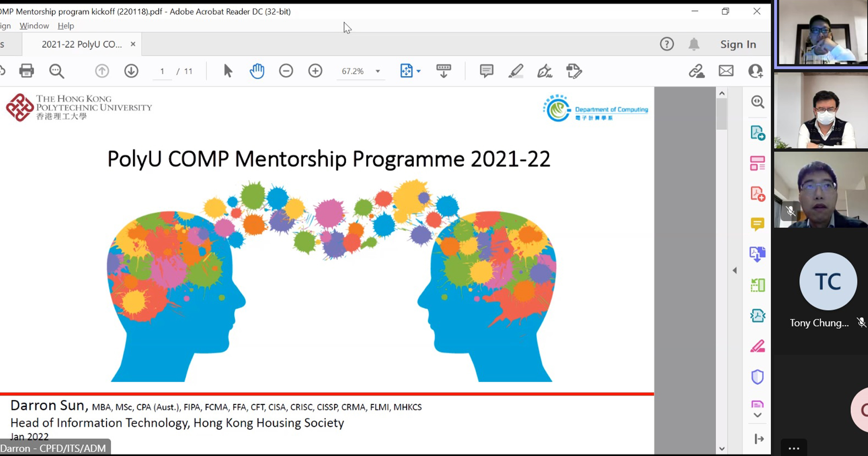Print the mentorship programme document
This screenshot has height=456, width=868.
coord(26,71)
